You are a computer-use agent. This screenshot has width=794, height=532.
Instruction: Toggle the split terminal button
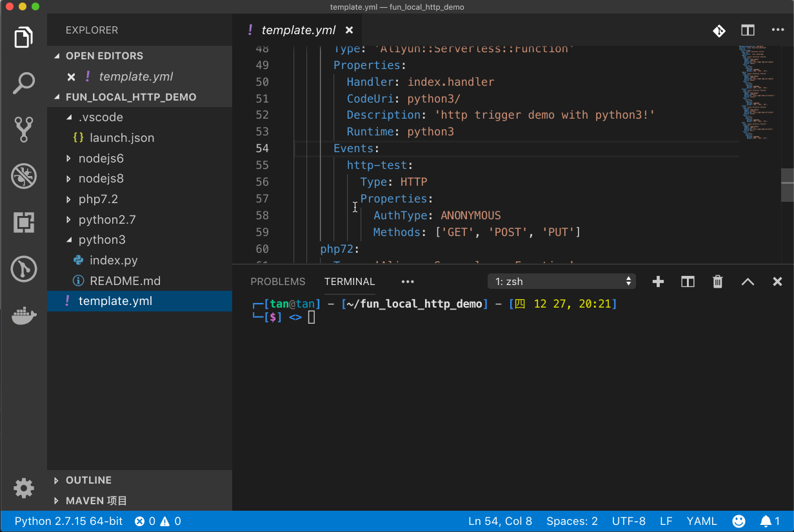[x=688, y=281]
